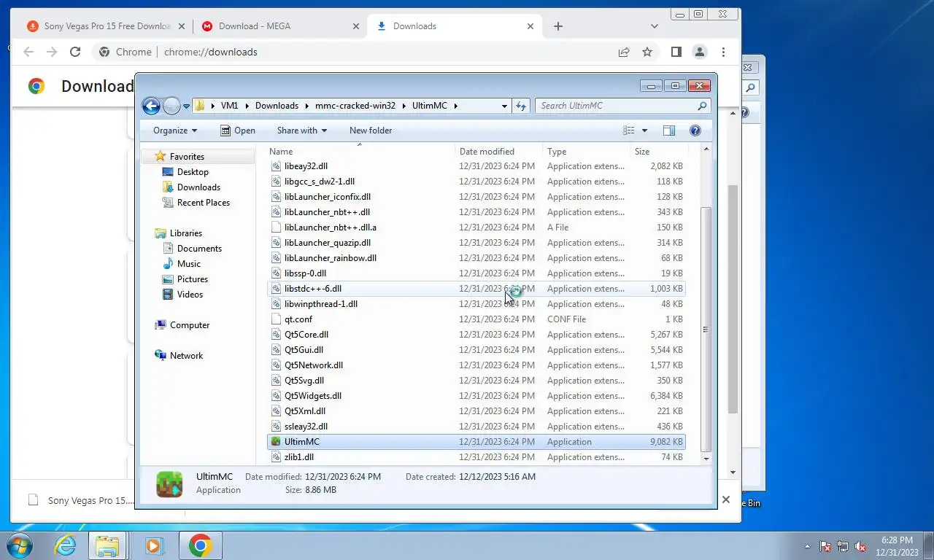Click the New folder button
934x560 pixels.
[x=371, y=131]
